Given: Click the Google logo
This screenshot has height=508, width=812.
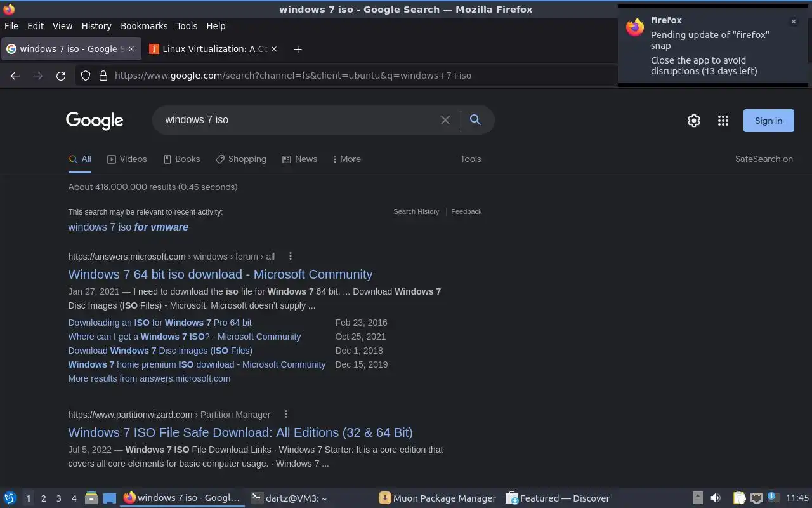Looking at the screenshot, I should tap(95, 121).
